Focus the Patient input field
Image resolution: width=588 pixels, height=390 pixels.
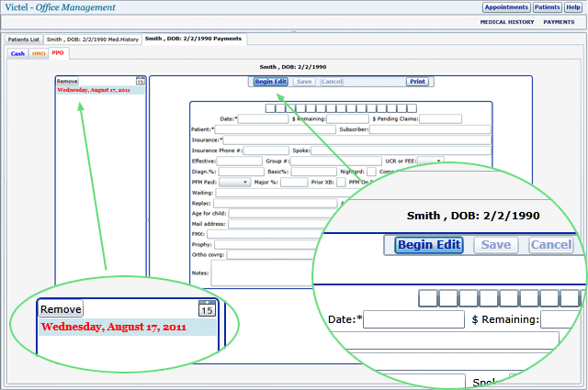276,129
